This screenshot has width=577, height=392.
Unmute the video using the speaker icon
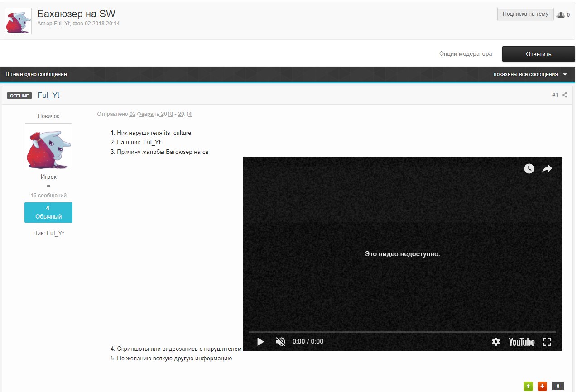pos(280,342)
